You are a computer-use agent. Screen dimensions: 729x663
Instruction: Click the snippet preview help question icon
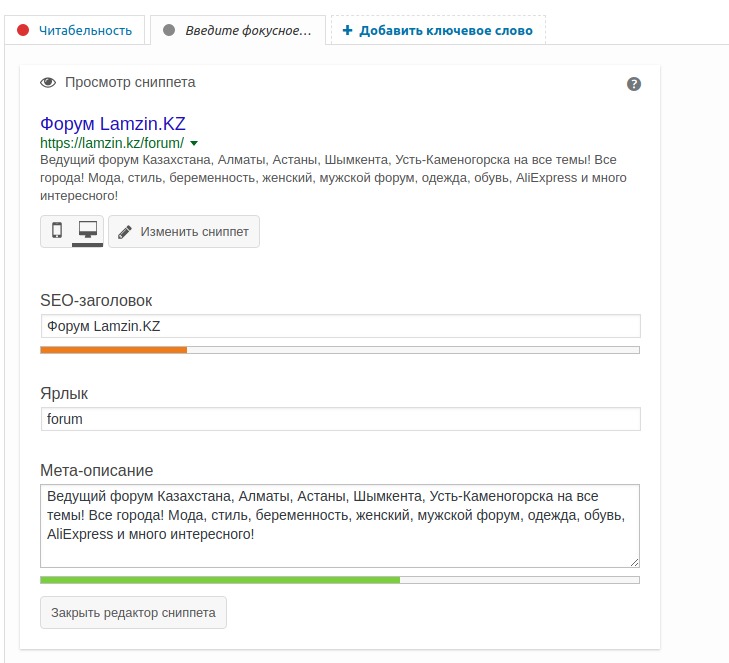pos(634,84)
